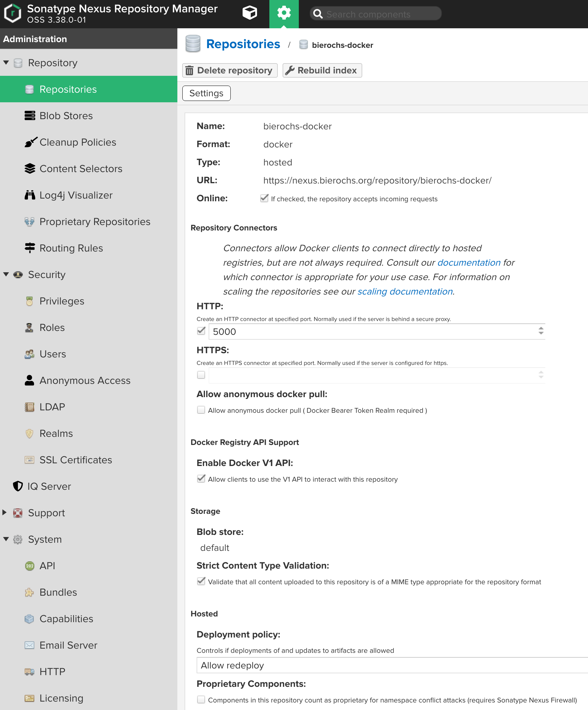
Task: Click the HTTP port stepper arrows
Action: pyautogui.click(x=541, y=331)
